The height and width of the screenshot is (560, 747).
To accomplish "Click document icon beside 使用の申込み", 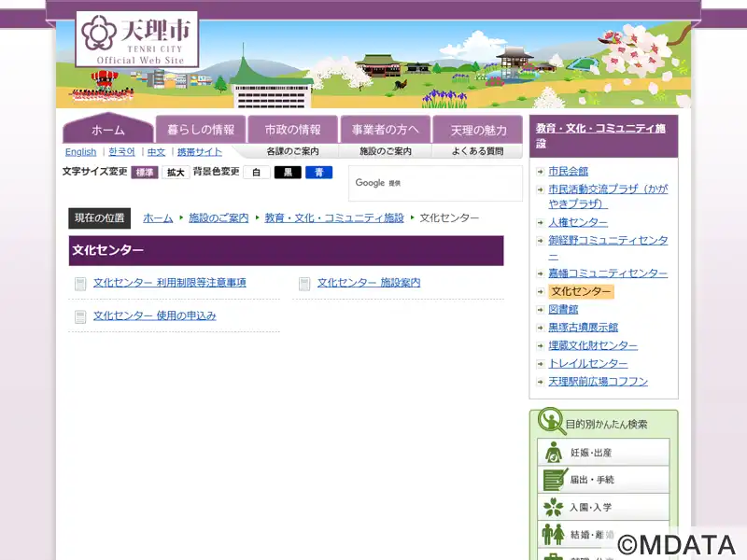I will (x=80, y=317).
